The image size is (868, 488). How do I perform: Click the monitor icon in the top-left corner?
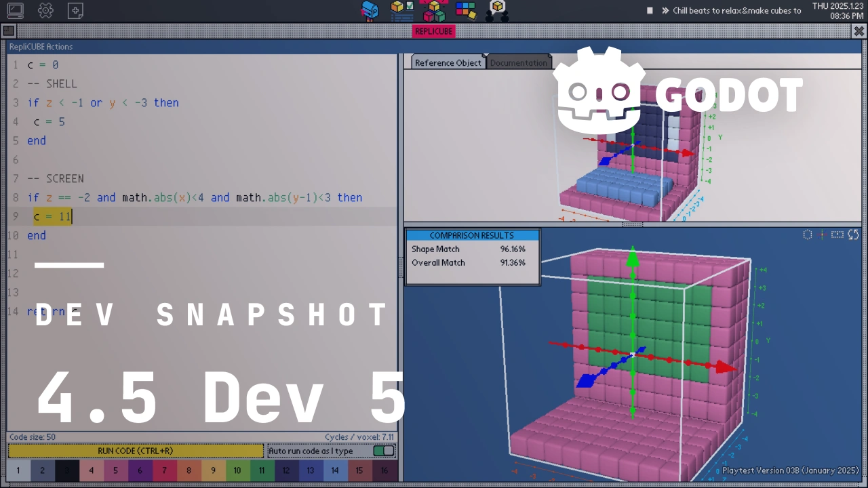coord(15,10)
